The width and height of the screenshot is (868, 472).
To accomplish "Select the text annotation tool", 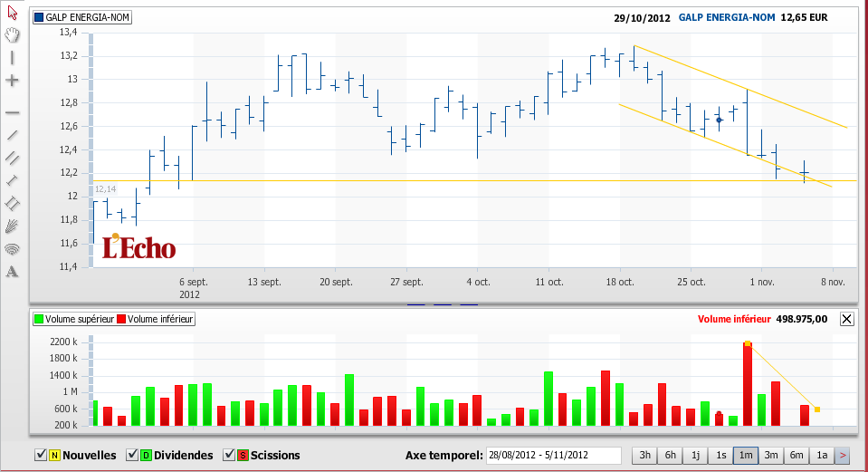I will (12, 272).
